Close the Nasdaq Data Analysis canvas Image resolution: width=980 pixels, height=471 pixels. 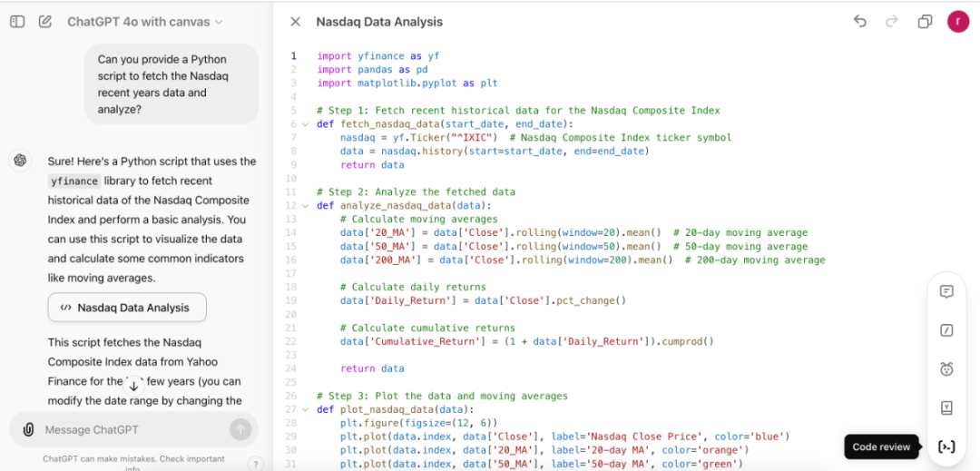pyautogui.click(x=296, y=22)
